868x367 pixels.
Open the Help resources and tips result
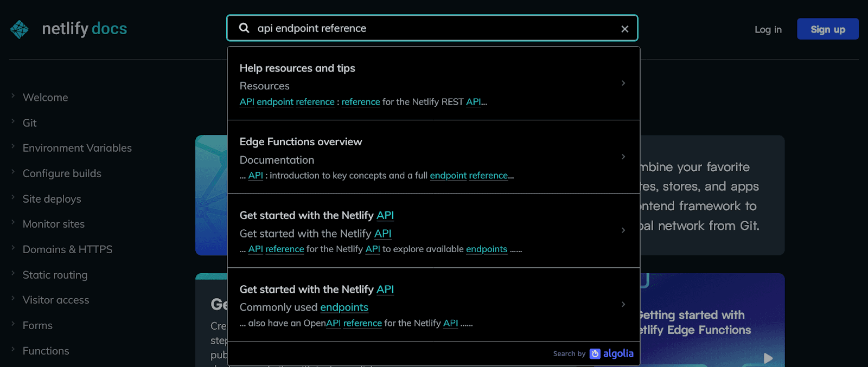(x=297, y=68)
